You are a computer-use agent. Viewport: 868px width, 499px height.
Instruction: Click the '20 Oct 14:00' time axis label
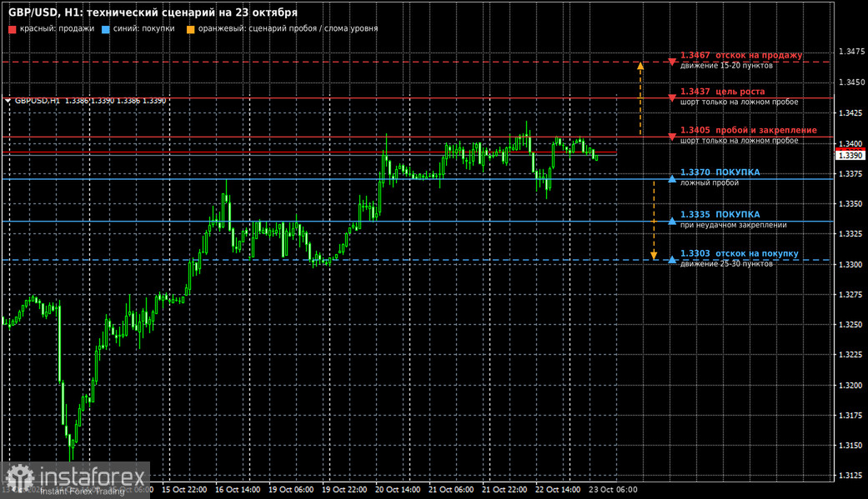pyautogui.click(x=398, y=490)
